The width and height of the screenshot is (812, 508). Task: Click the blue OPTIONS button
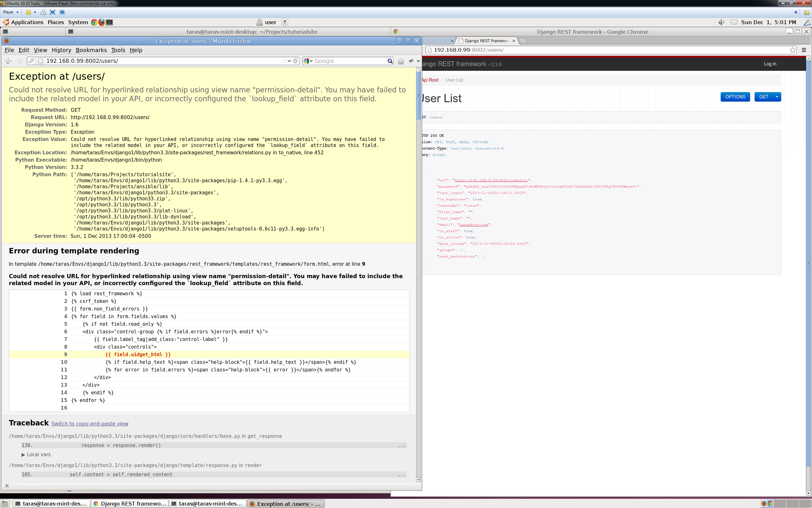click(x=735, y=97)
